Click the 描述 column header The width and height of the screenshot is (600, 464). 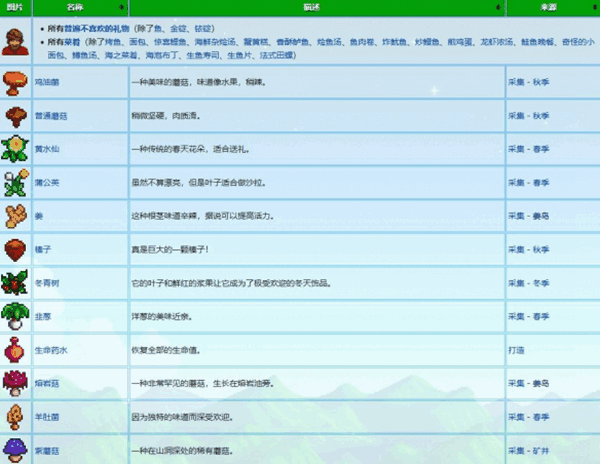pos(316,7)
